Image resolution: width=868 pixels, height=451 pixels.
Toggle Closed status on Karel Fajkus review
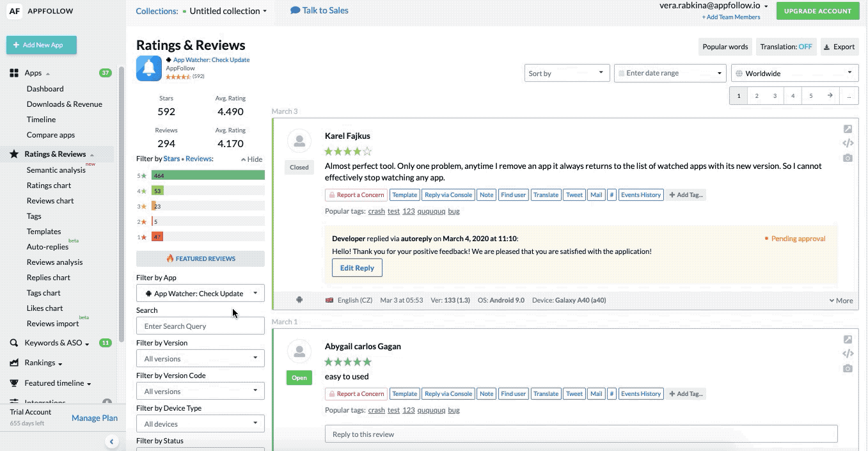[299, 167]
